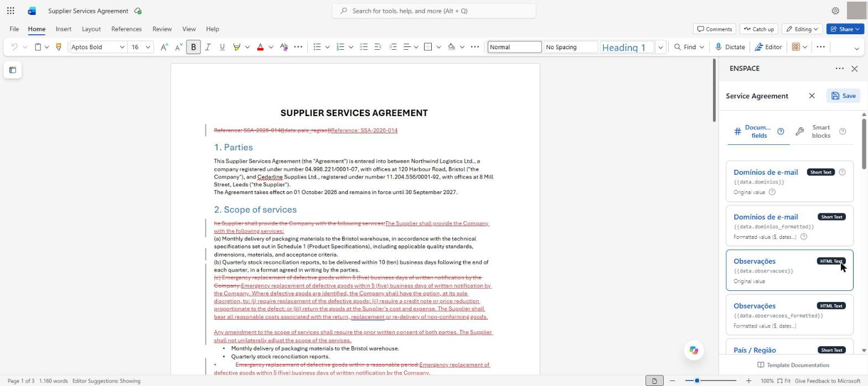Open the References tab

click(x=126, y=29)
